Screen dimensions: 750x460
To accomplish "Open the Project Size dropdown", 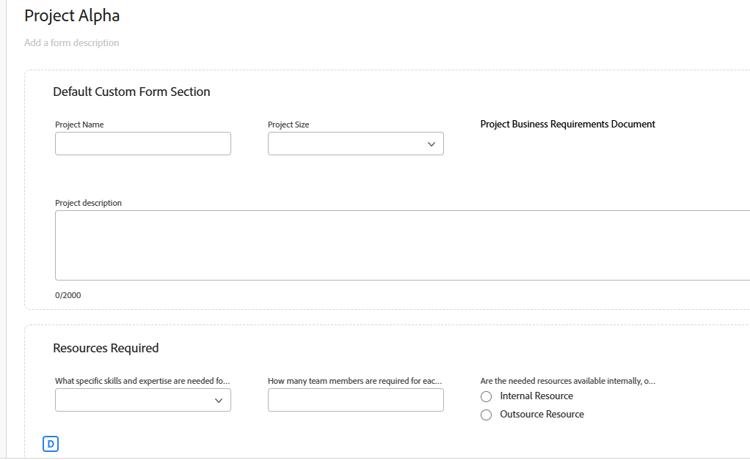I will click(x=355, y=144).
